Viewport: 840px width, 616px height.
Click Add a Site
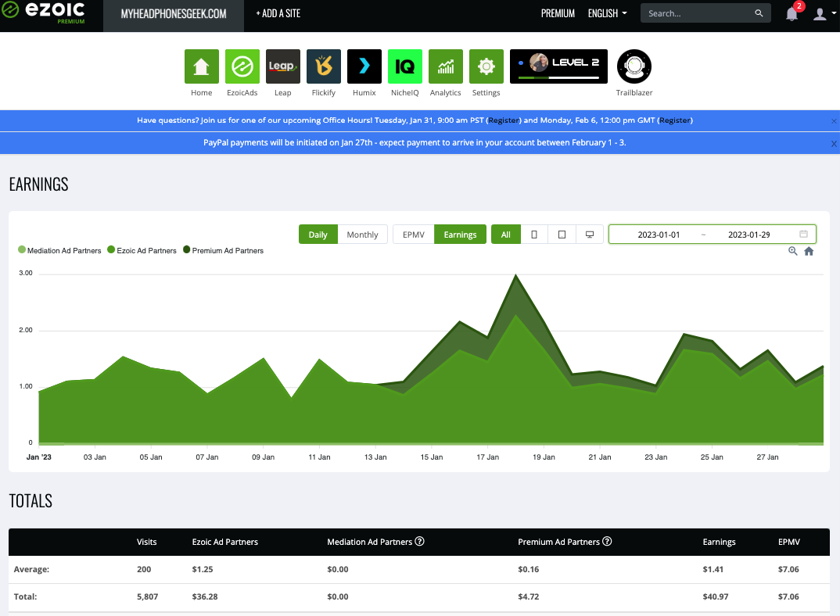tap(278, 13)
